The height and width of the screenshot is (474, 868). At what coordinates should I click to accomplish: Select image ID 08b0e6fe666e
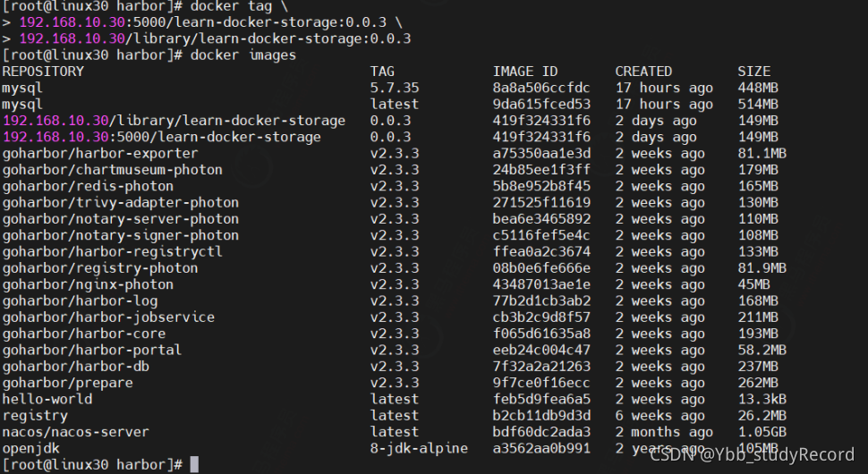(541, 268)
